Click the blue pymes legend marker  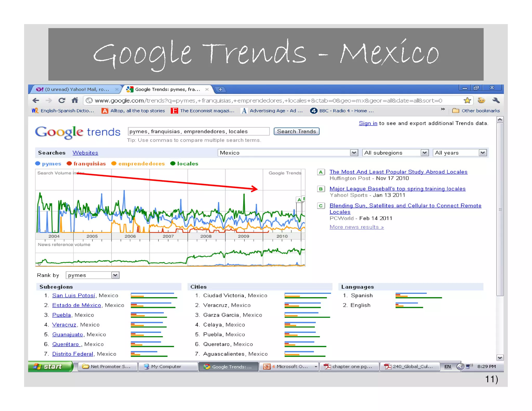[x=38, y=163]
